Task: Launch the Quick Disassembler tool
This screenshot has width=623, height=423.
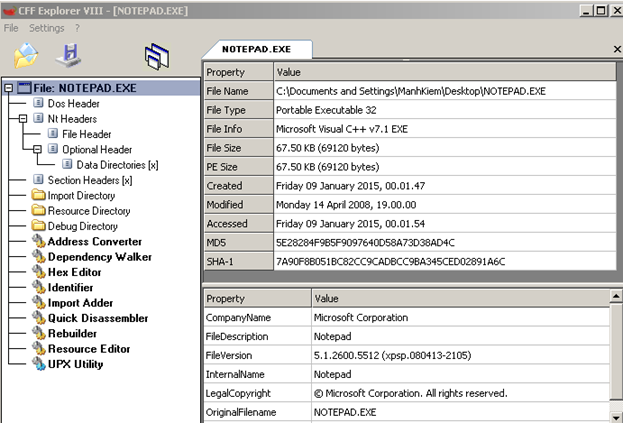Action: coord(98,318)
